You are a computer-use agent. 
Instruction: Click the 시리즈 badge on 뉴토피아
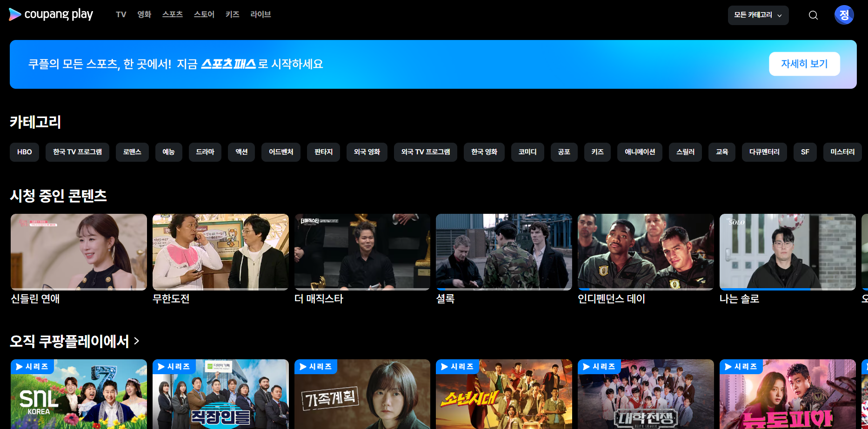[741, 367]
